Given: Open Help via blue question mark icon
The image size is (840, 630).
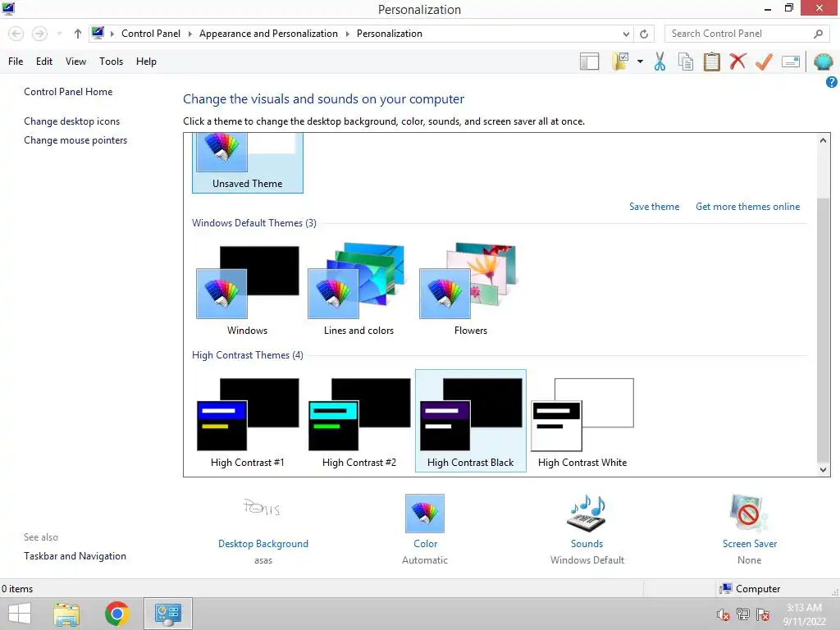Looking at the screenshot, I should click(831, 82).
